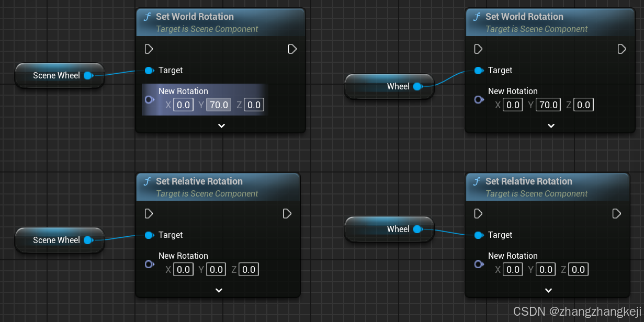The width and height of the screenshot is (644, 322).
Task: Click Z field in Wheel's Set World Rotation
Action: (584, 105)
